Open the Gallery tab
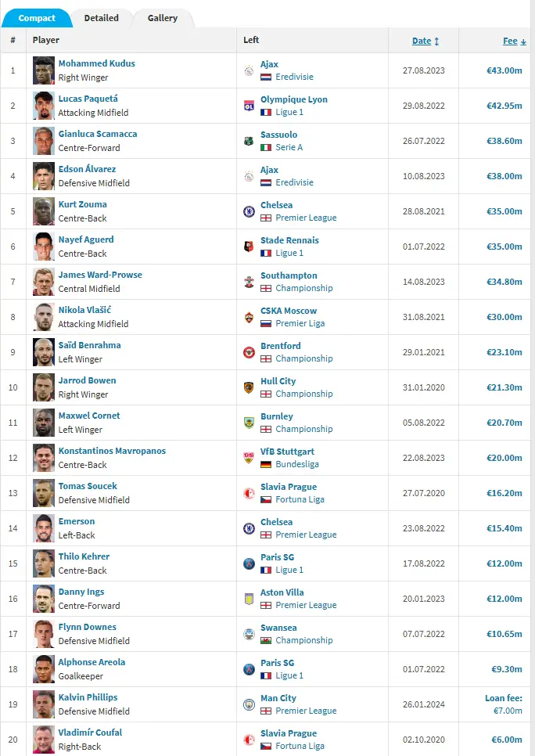 click(163, 18)
